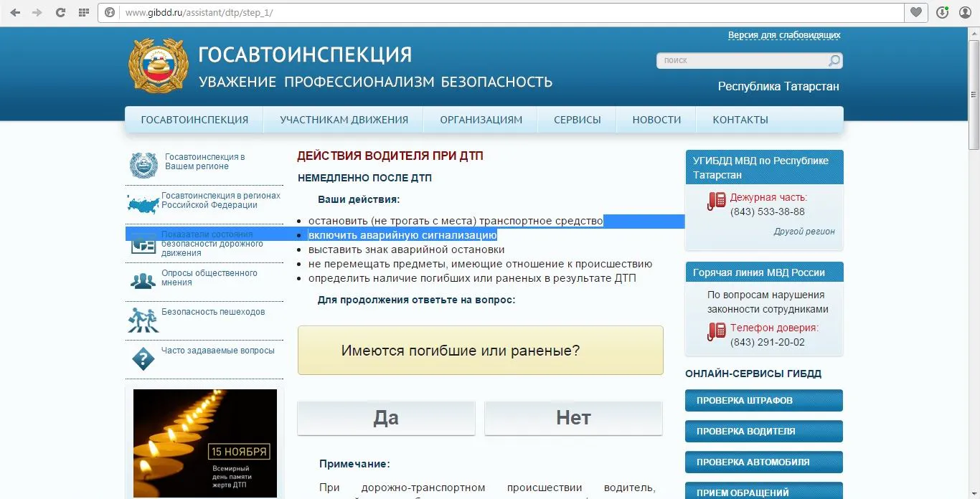Open Версия для слабовидящих link
The height and width of the screenshot is (499, 980).
pyautogui.click(x=784, y=35)
